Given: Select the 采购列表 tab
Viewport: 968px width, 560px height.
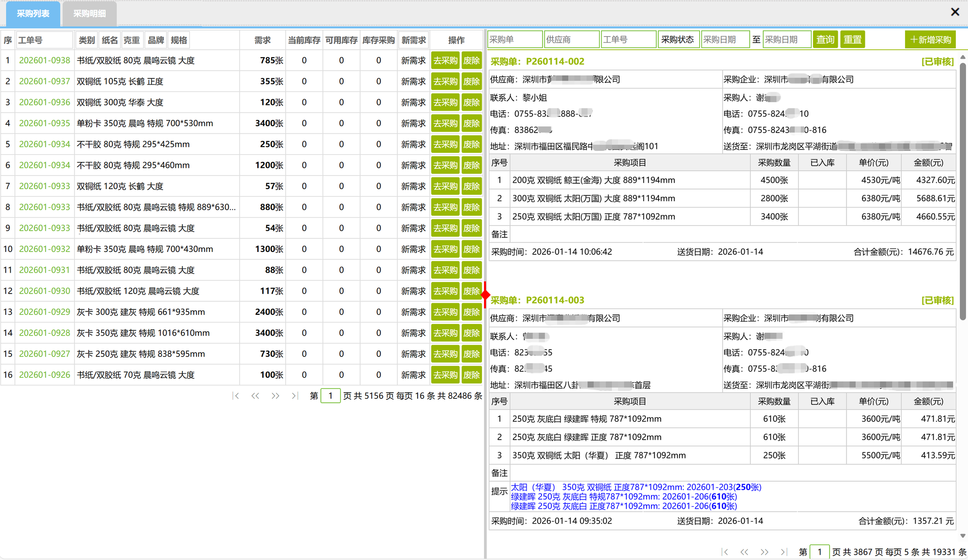Looking at the screenshot, I should pyautogui.click(x=33, y=14).
